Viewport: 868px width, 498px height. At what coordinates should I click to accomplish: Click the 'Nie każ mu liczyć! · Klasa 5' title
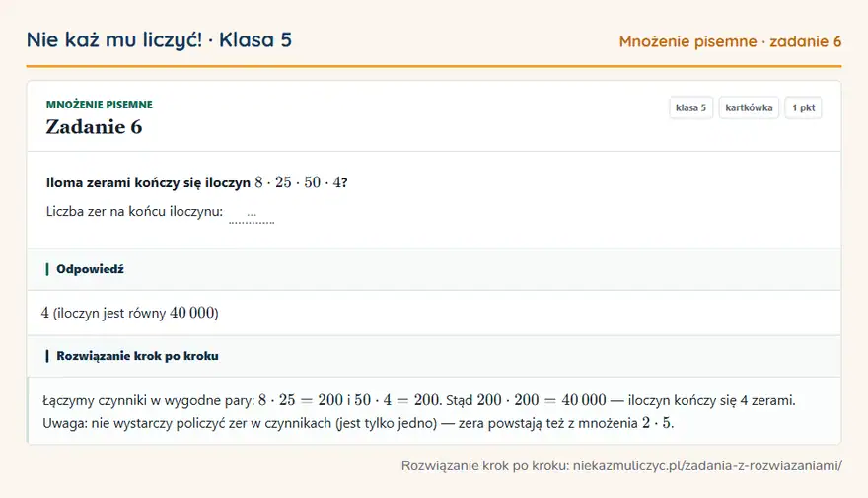click(159, 39)
